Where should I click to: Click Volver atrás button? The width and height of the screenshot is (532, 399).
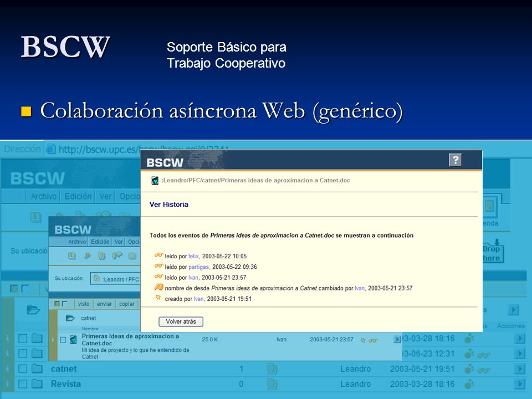[181, 321]
